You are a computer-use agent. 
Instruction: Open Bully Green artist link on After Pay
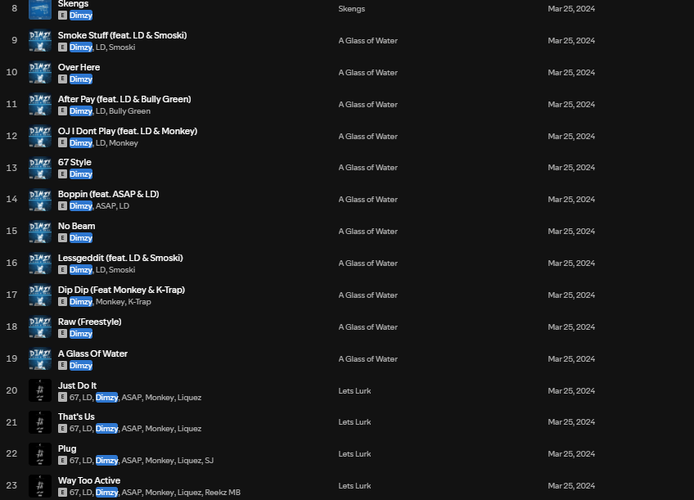pyautogui.click(x=130, y=111)
